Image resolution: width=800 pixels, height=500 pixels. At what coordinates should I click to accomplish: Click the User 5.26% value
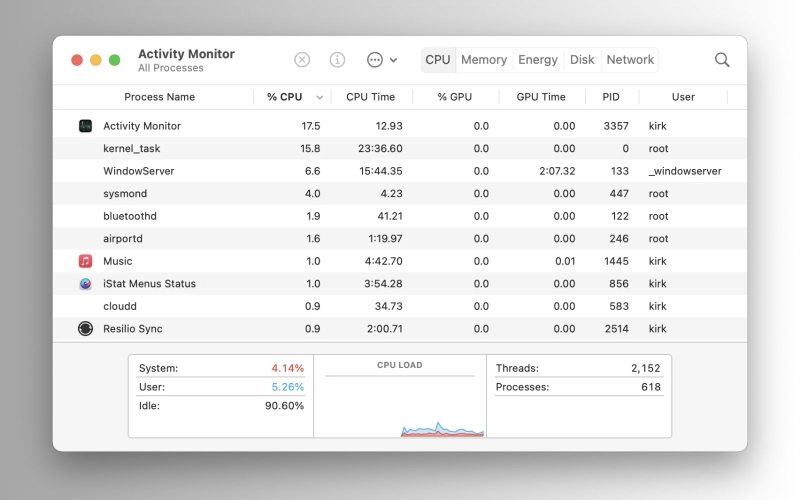pyautogui.click(x=287, y=387)
